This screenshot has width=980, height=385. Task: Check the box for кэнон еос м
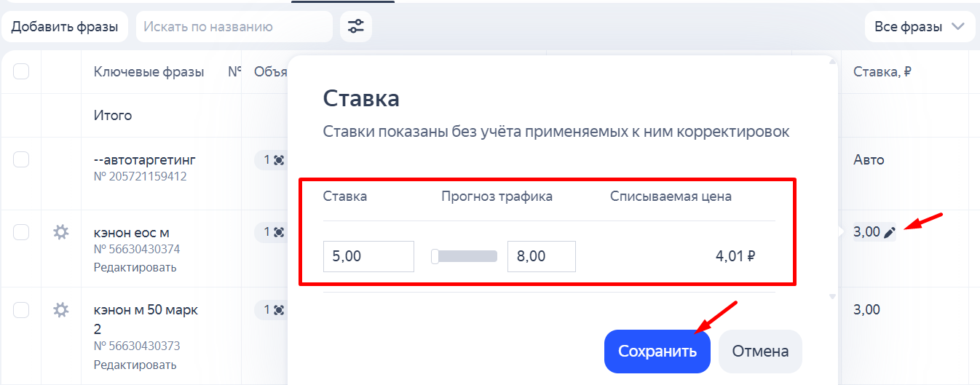(x=21, y=232)
